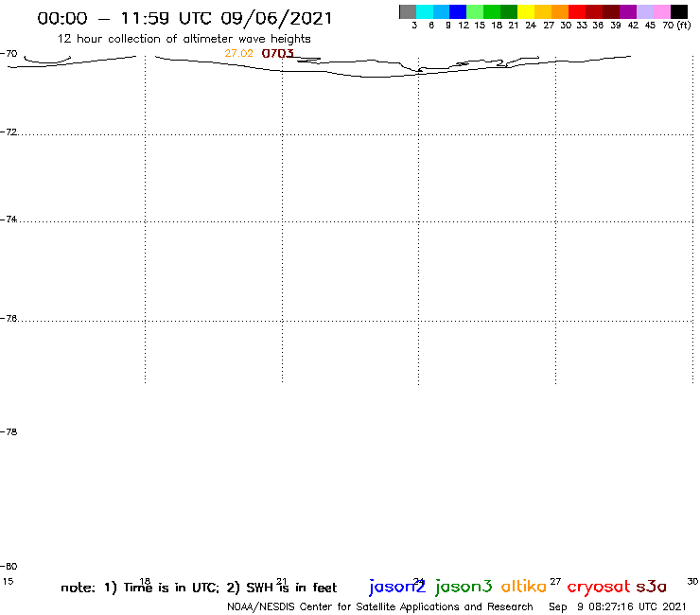The width and height of the screenshot is (700, 615).
Task: Click the orange swatch left of label 30
Action: click(560, 11)
